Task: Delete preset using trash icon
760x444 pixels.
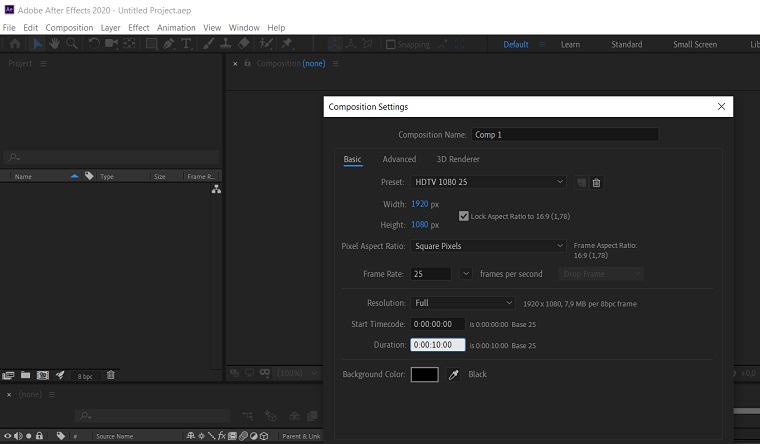Action: point(597,182)
